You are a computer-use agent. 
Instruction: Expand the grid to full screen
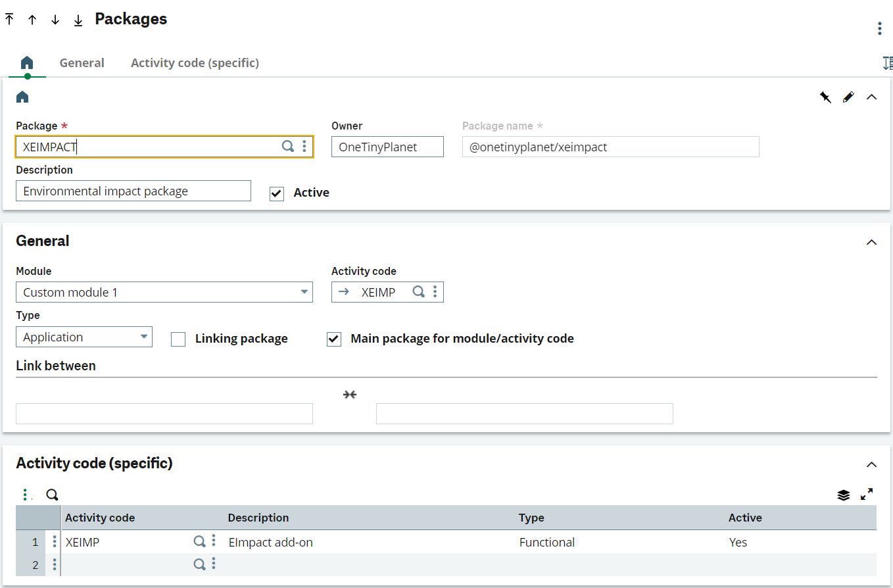pos(867,494)
